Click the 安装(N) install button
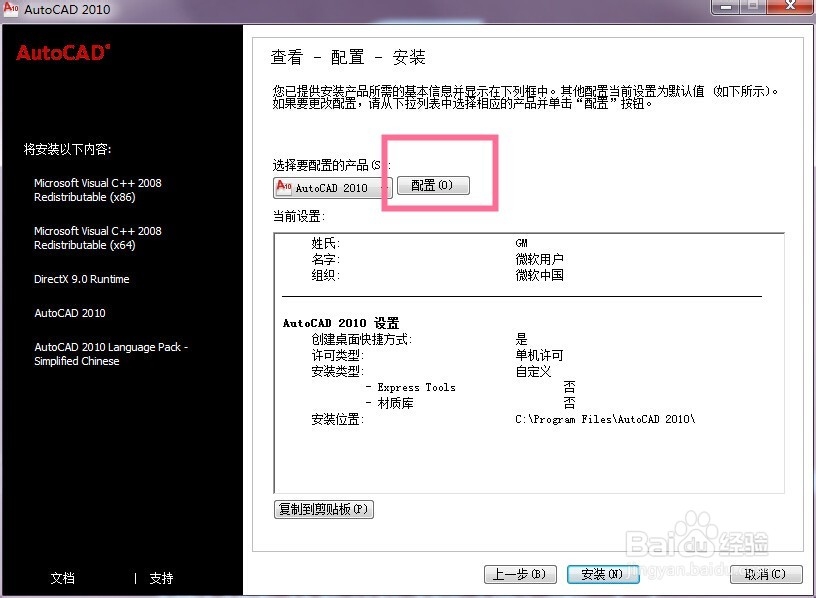This screenshot has width=816, height=598. (603, 574)
